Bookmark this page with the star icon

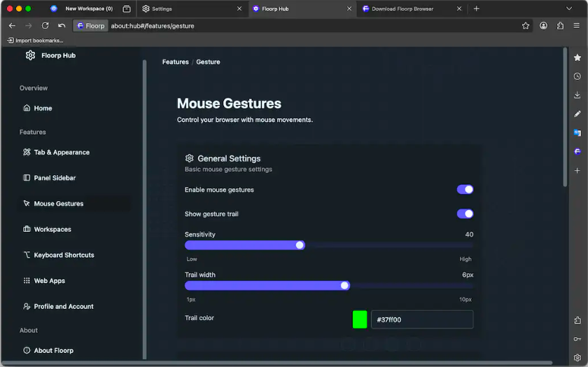pos(526,26)
